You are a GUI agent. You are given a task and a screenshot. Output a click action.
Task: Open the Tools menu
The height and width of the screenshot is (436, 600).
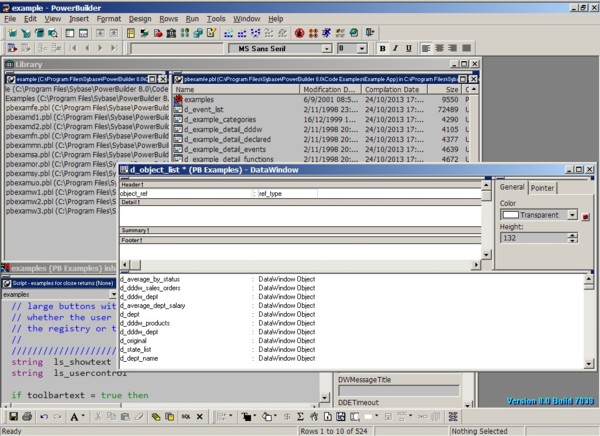(x=216, y=19)
